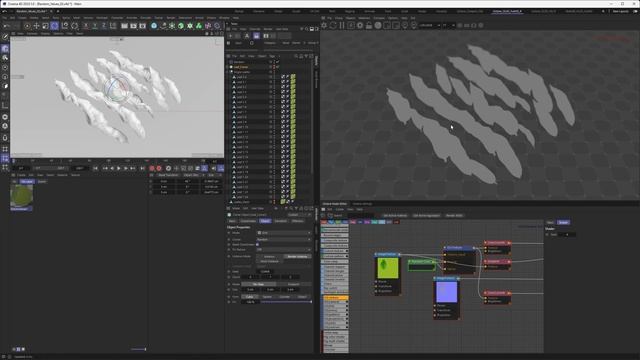The height and width of the screenshot is (360, 640).
Task: Choose the Render Instance mode button
Action: (x=297, y=256)
